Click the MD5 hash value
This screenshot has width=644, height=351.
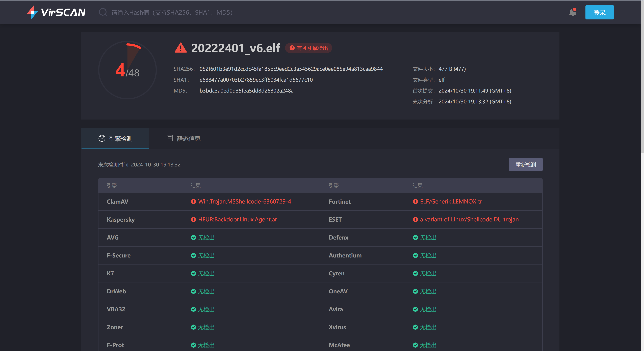point(246,91)
